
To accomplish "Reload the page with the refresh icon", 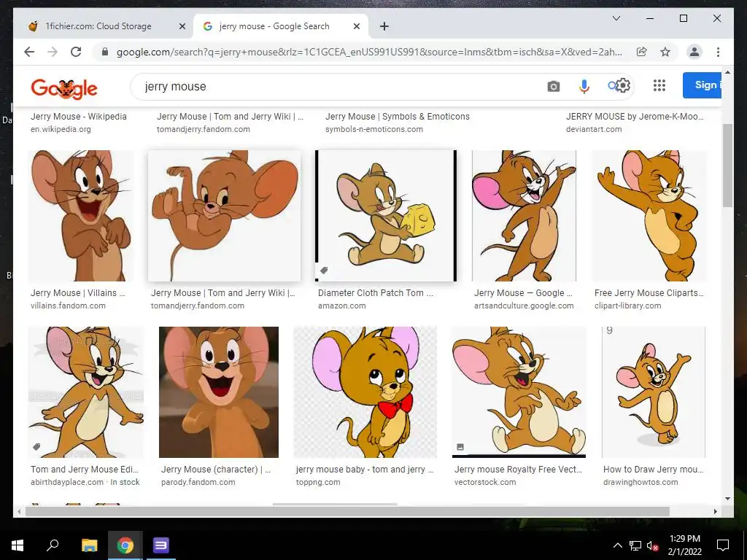I will tap(76, 52).
